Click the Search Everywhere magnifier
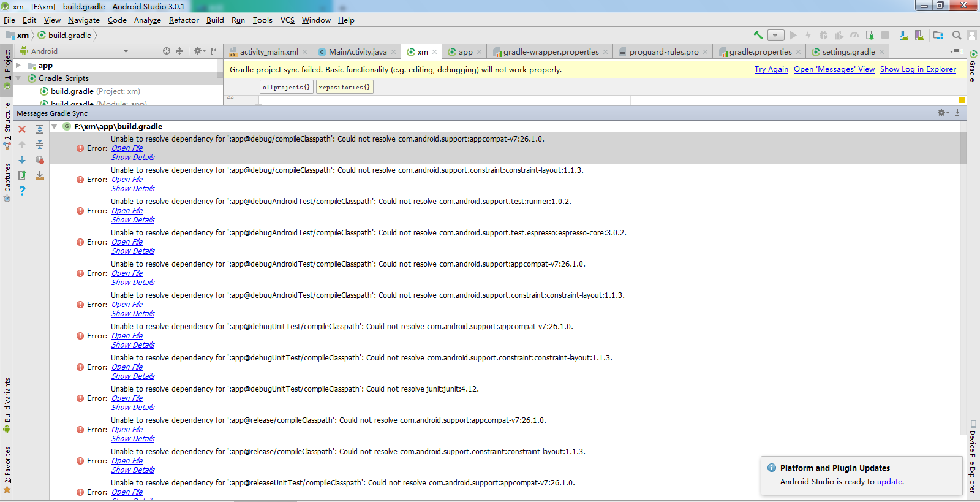The image size is (980, 502). coord(957,35)
